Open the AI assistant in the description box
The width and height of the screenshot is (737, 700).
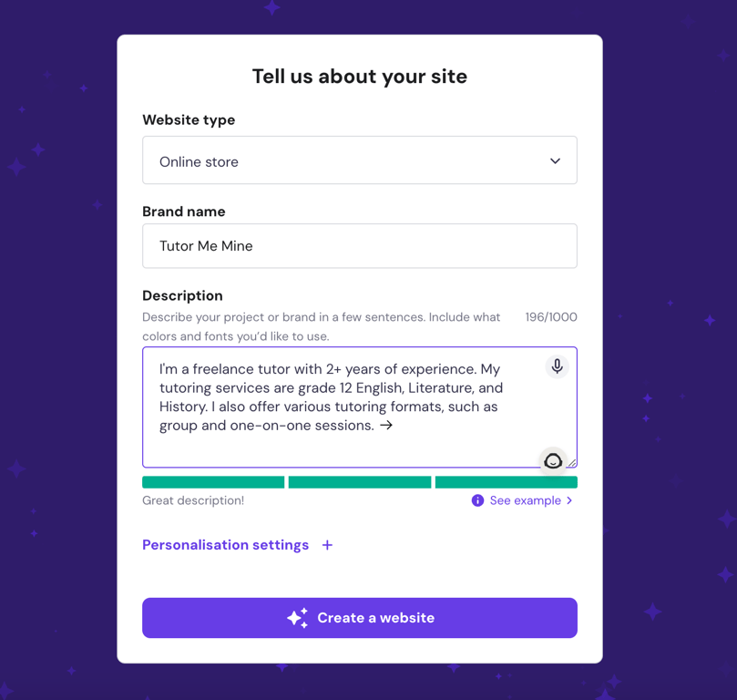coord(553,461)
